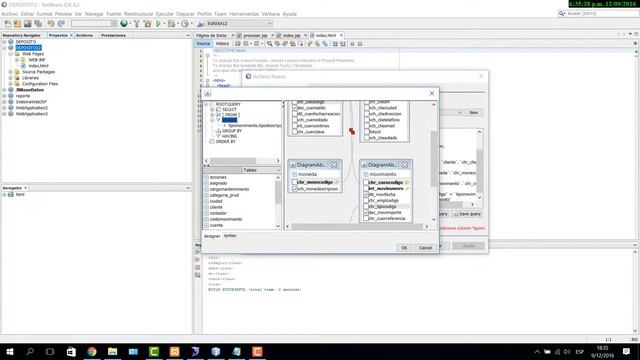Screen dimensions: 640x360
Task: Select the cliente table in Tables list
Action: [216, 207]
